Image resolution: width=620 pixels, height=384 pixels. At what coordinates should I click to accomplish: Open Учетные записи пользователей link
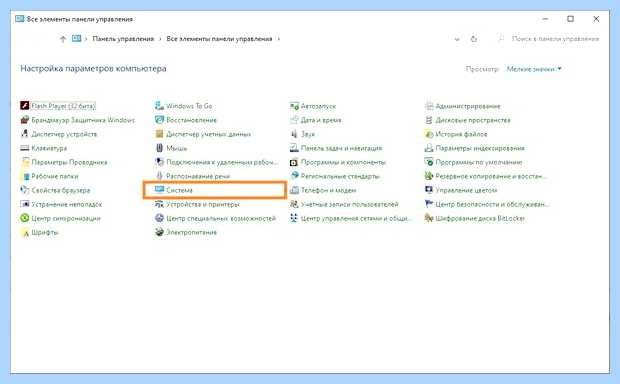[x=350, y=204]
